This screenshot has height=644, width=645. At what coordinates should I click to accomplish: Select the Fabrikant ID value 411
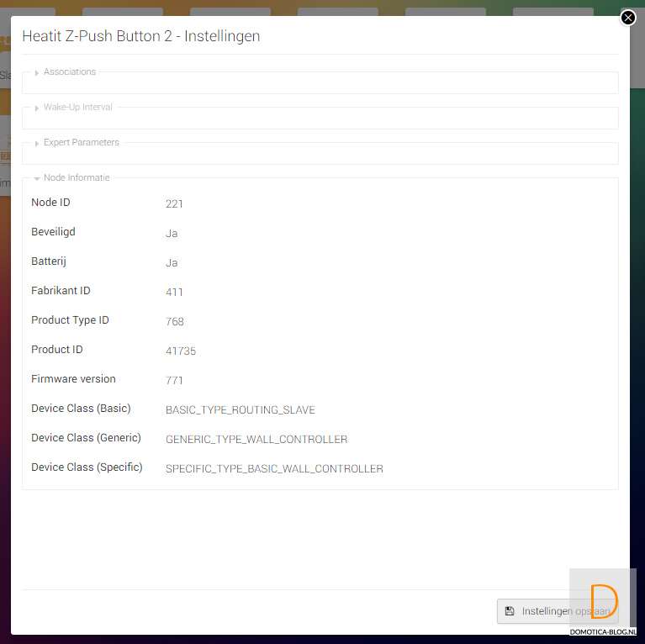click(x=174, y=293)
